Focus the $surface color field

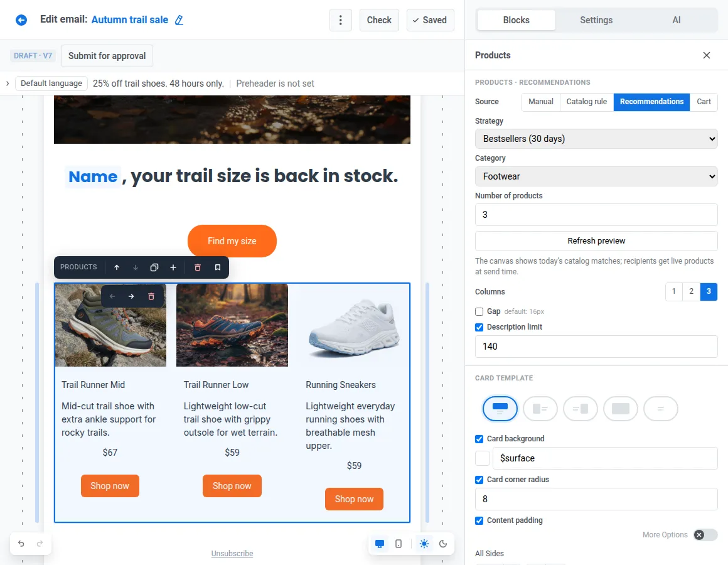pyautogui.click(x=605, y=458)
